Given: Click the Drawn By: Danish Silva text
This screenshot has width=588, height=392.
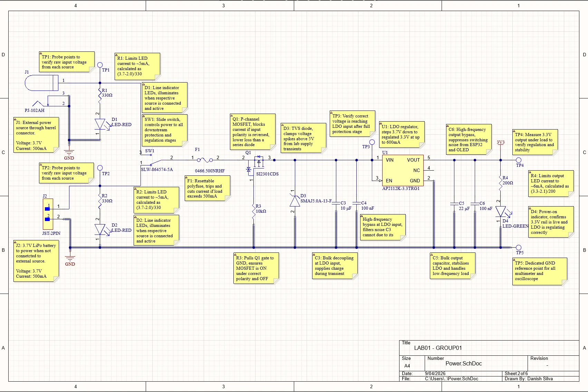Looking at the screenshot, I should click(529, 379).
